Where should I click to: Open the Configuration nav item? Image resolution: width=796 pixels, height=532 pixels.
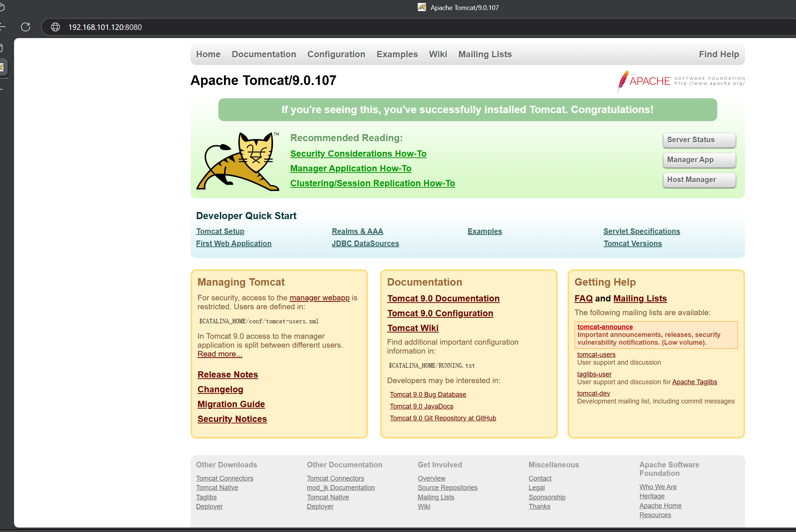click(336, 54)
